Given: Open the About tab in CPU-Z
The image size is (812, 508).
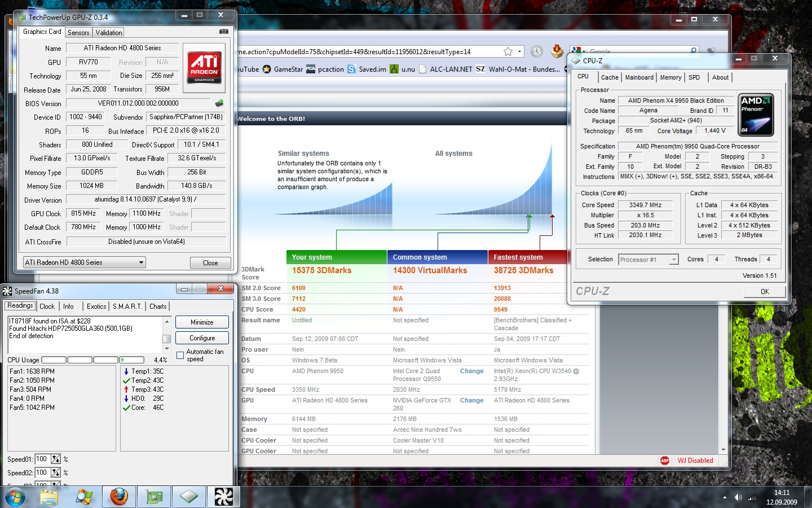Looking at the screenshot, I should [720, 77].
